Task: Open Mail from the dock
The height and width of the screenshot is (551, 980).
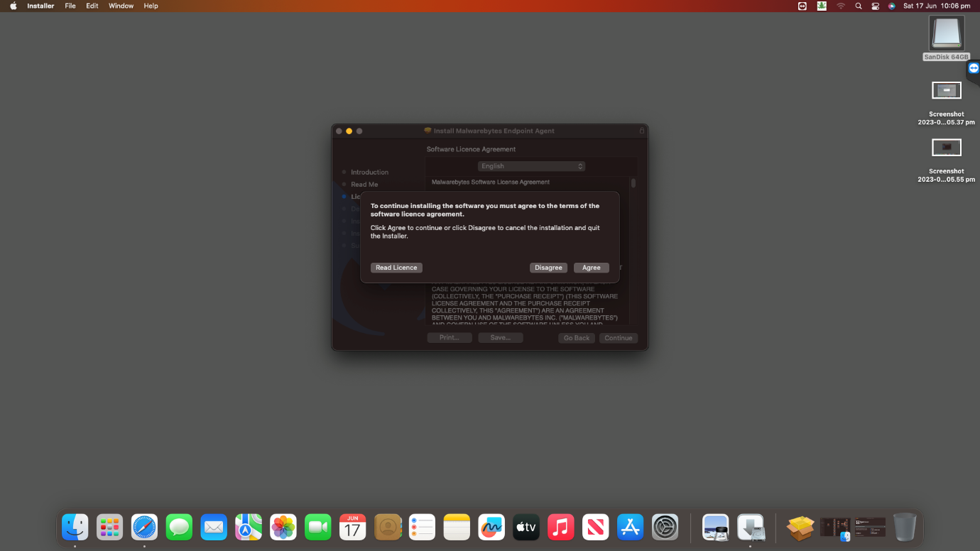Action: coord(214,527)
